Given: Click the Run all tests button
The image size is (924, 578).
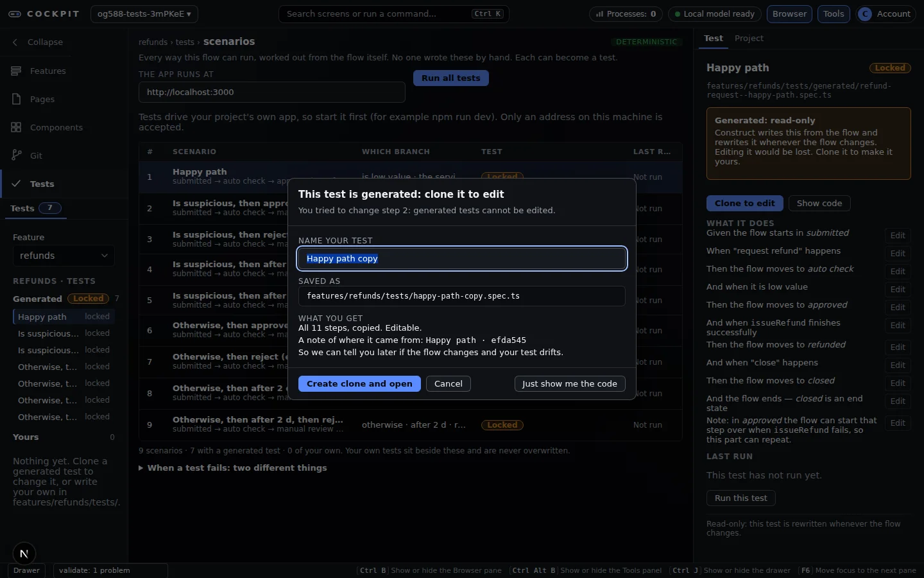Looking at the screenshot, I should [x=451, y=78].
